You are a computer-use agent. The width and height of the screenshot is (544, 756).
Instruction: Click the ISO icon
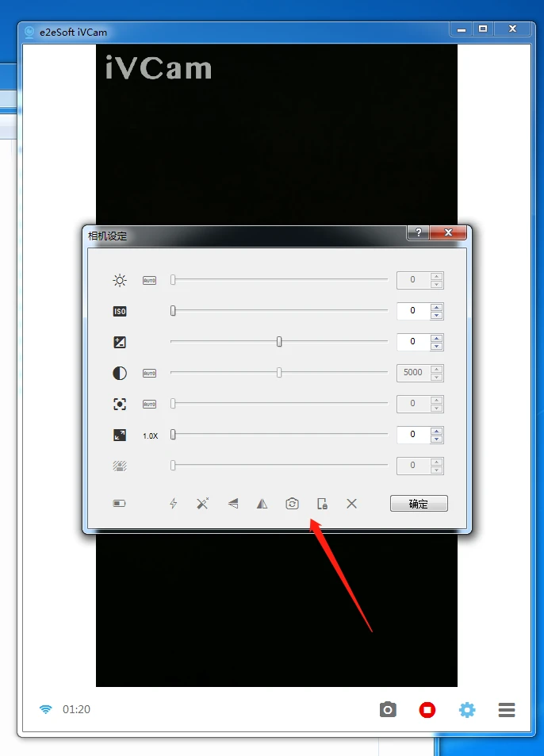click(120, 312)
